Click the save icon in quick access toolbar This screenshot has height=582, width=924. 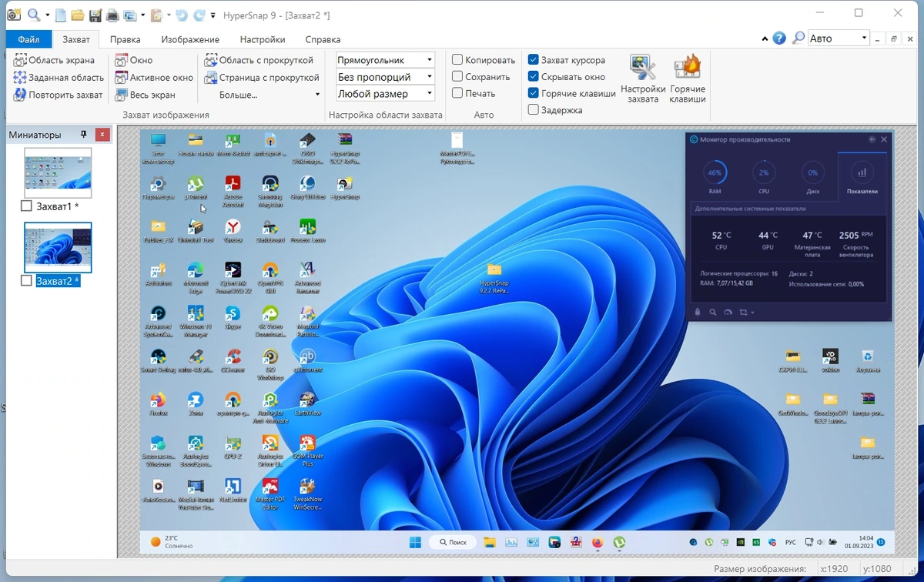(x=95, y=15)
